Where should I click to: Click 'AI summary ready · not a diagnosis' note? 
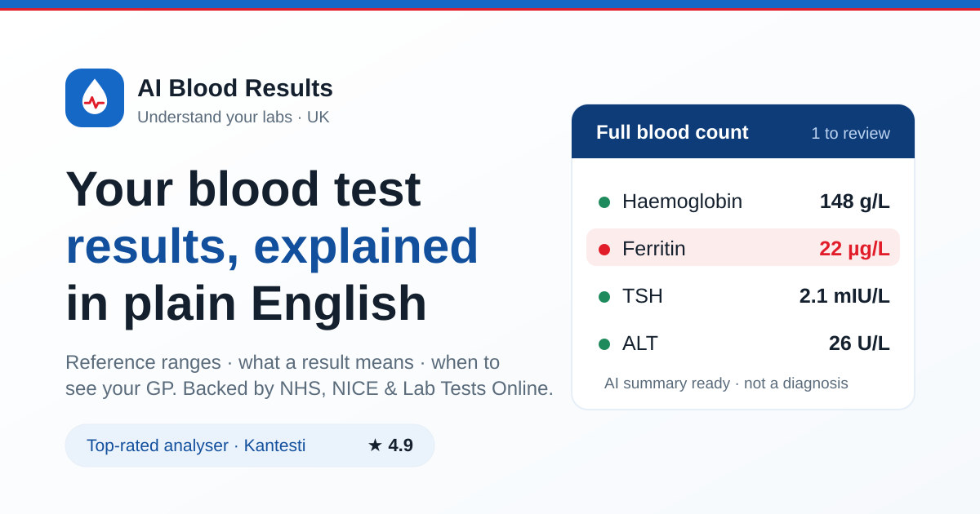tap(726, 383)
